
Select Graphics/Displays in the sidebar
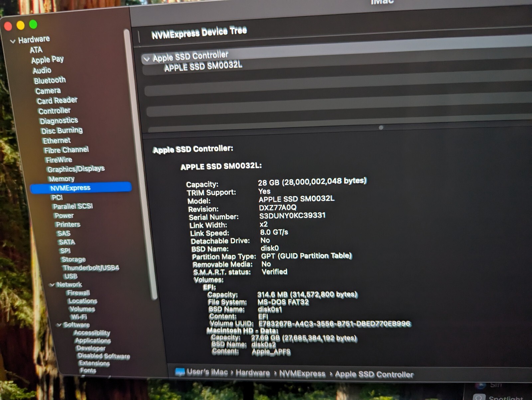click(76, 169)
